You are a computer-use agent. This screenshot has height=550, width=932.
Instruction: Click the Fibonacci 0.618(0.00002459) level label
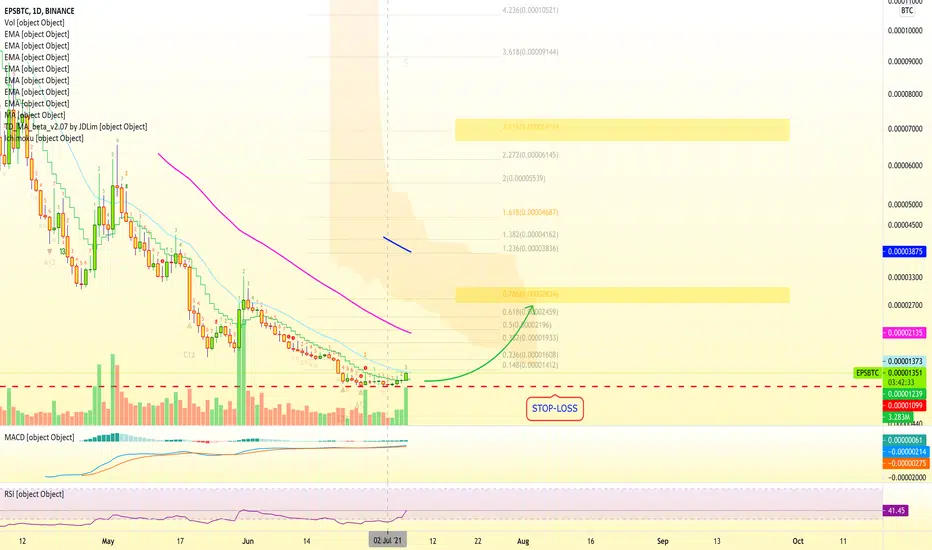[x=530, y=312]
